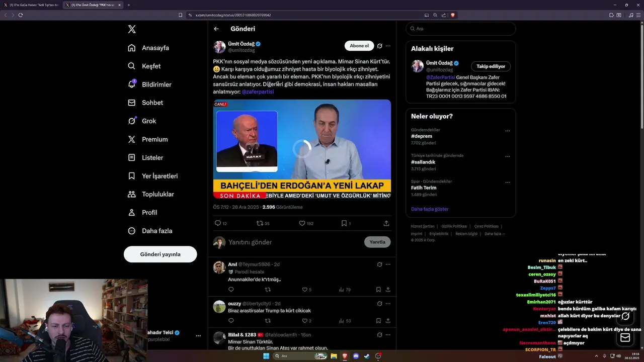The height and width of the screenshot is (362, 644).
Task: Expand account menu next to Bahadır Telci
Action: [198, 335]
